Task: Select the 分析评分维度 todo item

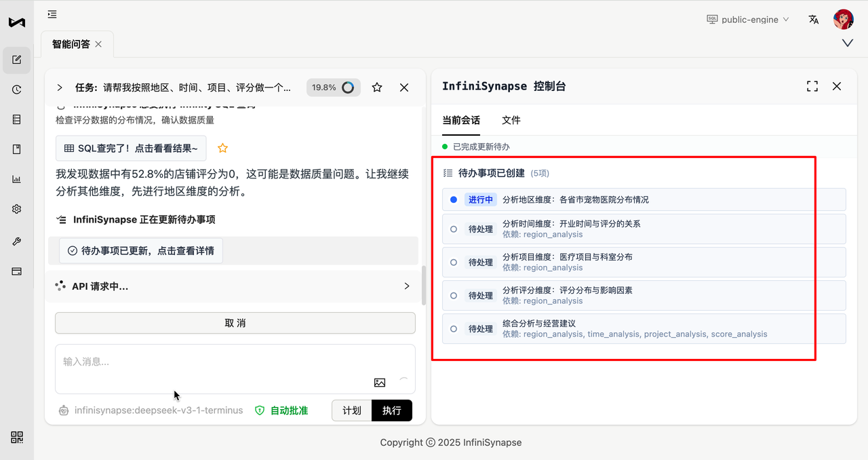Action: [644, 295]
